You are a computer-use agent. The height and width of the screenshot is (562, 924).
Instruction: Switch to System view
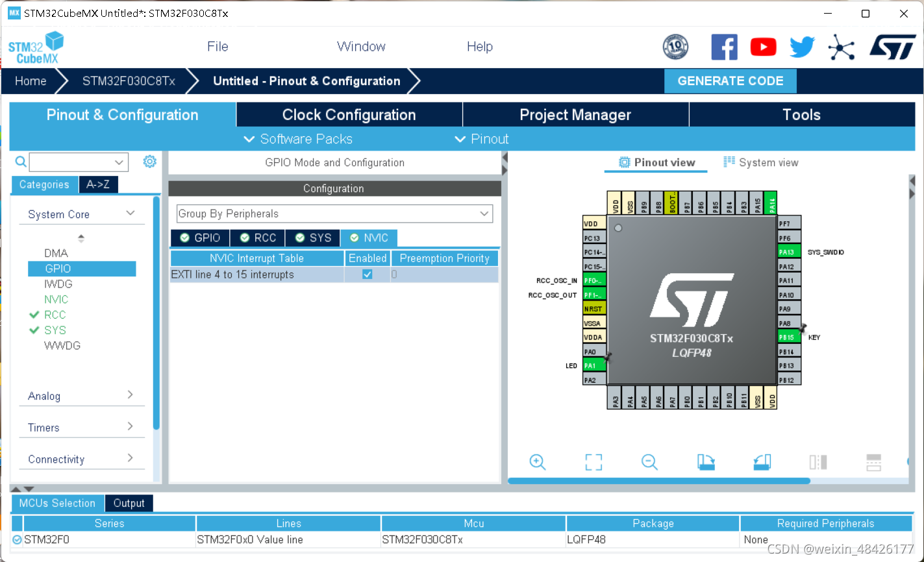(761, 162)
